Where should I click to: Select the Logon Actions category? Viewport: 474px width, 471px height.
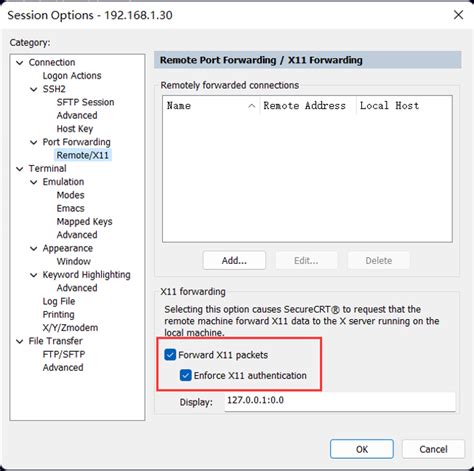72,76
